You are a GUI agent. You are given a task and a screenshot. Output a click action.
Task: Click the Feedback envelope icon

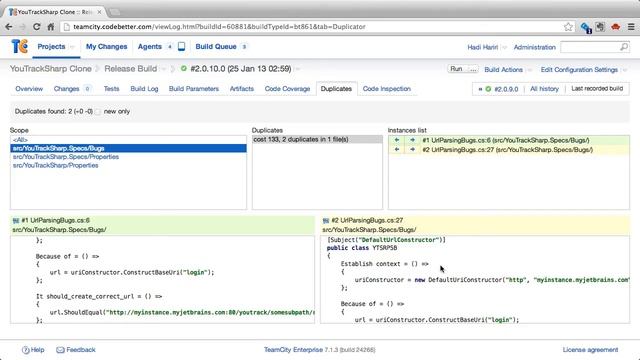[60, 350]
